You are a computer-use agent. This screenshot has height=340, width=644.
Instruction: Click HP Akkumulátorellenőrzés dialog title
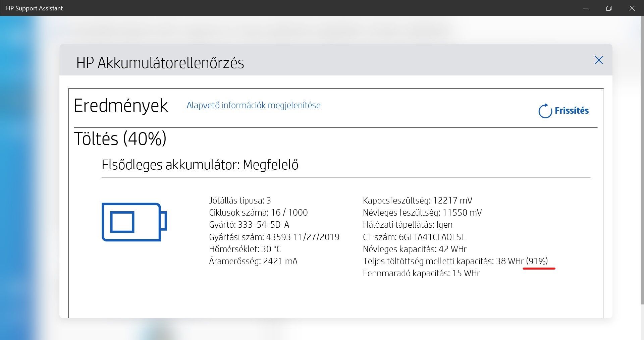click(x=160, y=63)
